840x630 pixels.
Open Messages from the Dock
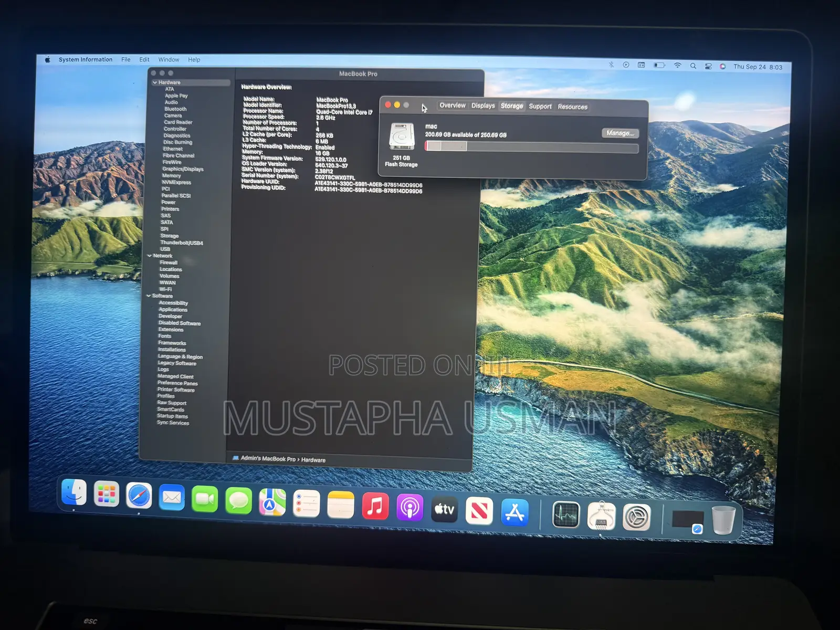pyautogui.click(x=238, y=500)
